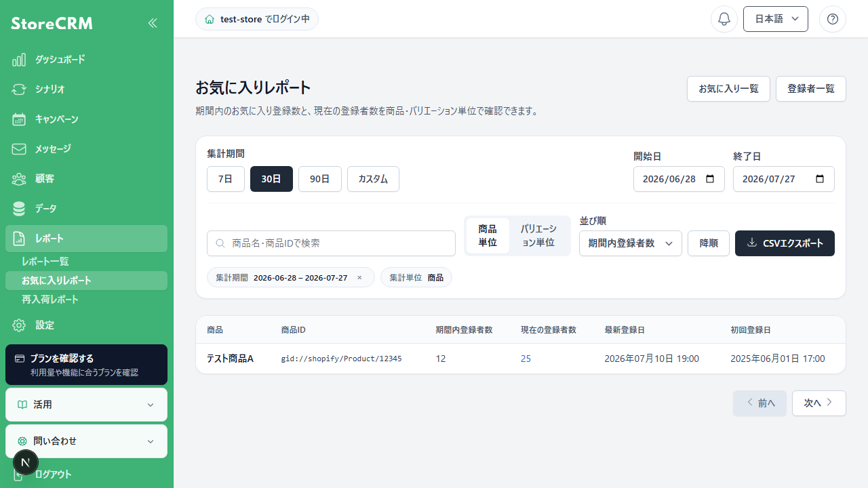Screen dimensions: 868x488
Task: Open the 日本語 language dropdown
Action: [776, 19]
